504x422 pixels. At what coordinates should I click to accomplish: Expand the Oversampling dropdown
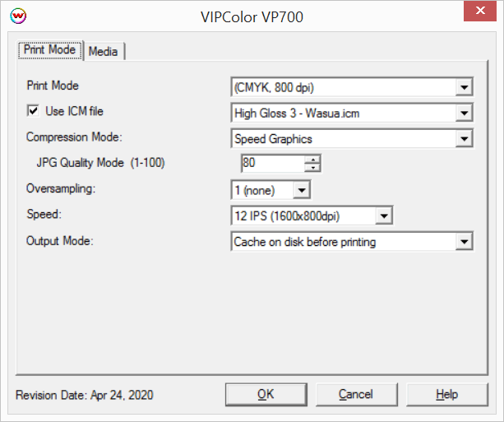pyautogui.click(x=302, y=190)
